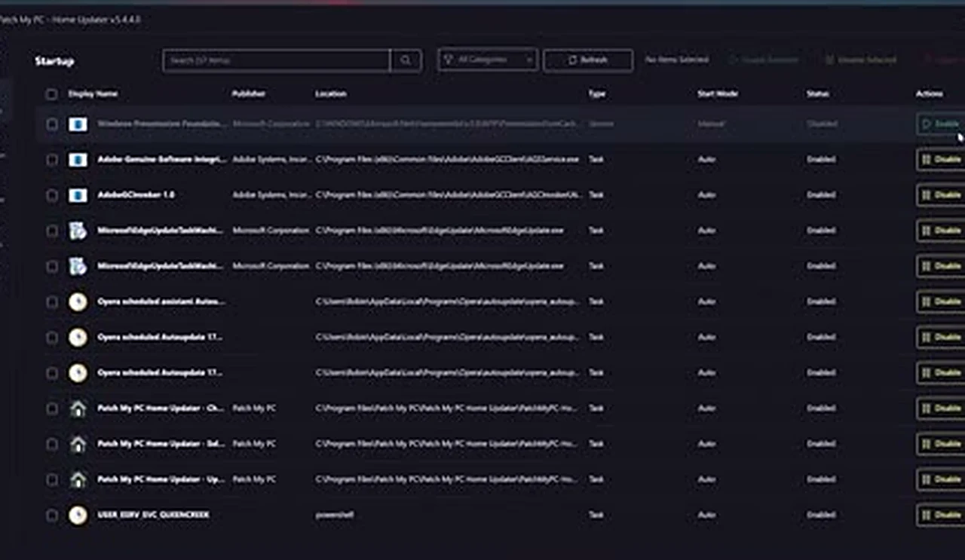Click the AdobeGCInvoker 1.0 row icon

click(78, 195)
